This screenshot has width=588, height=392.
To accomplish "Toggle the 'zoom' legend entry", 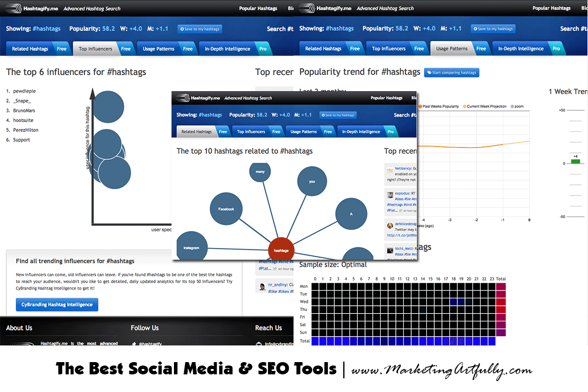I will click(516, 106).
